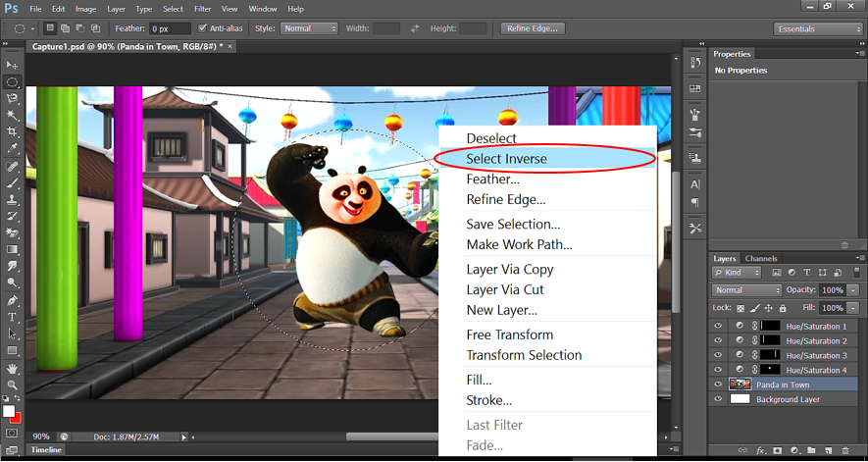The height and width of the screenshot is (462, 868).
Task: Select the Gradient tool
Action: coord(12,249)
